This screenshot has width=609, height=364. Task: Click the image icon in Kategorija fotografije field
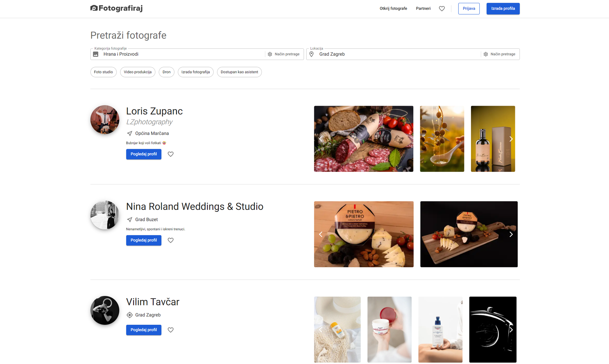95,54
